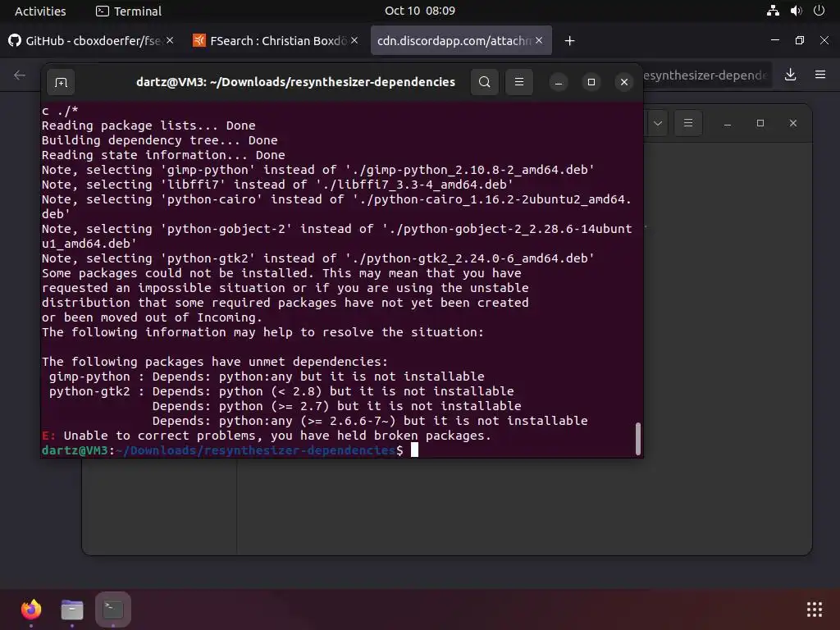Click browser address showing resynthesizer-depende

click(x=706, y=75)
